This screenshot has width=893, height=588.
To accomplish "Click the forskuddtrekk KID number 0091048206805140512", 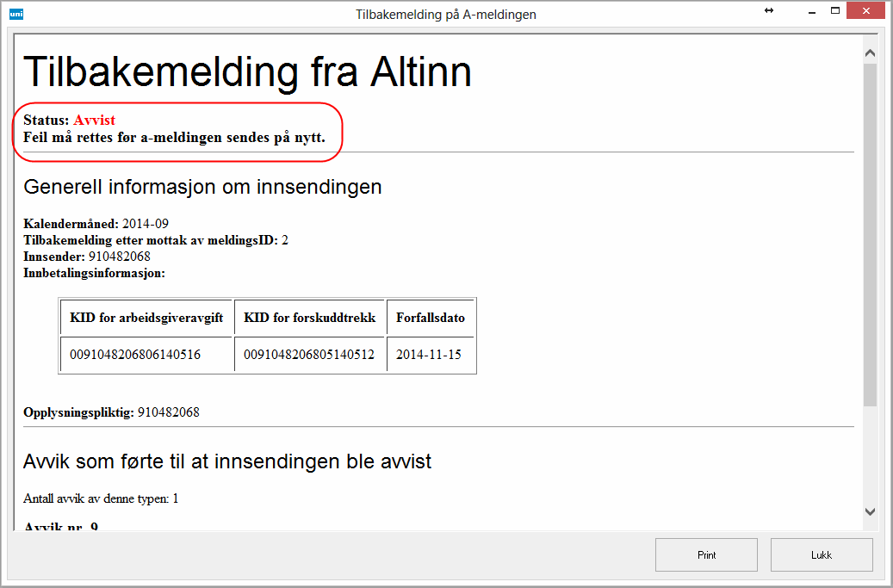I will click(x=309, y=355).
